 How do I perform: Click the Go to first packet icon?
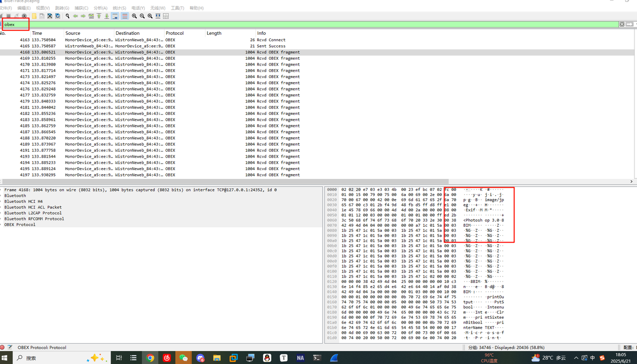coord(99,16)
